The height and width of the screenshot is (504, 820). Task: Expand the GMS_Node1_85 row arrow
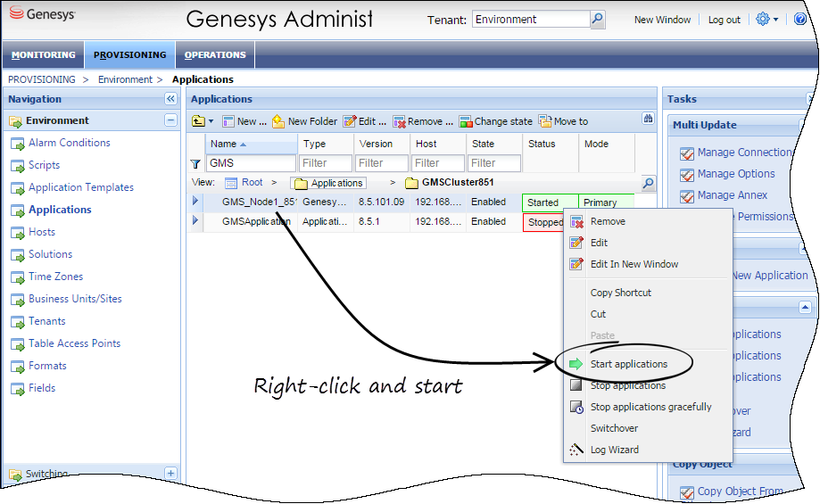point(195,202)
